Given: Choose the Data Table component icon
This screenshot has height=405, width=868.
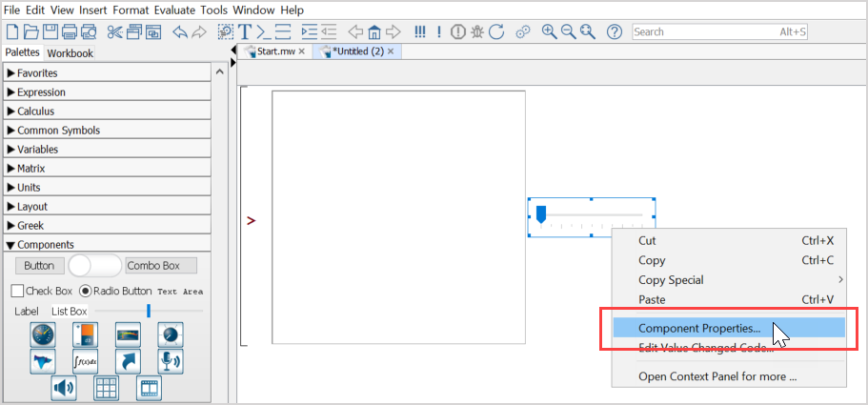Looking at the screenshot, I should pos(106,388).
